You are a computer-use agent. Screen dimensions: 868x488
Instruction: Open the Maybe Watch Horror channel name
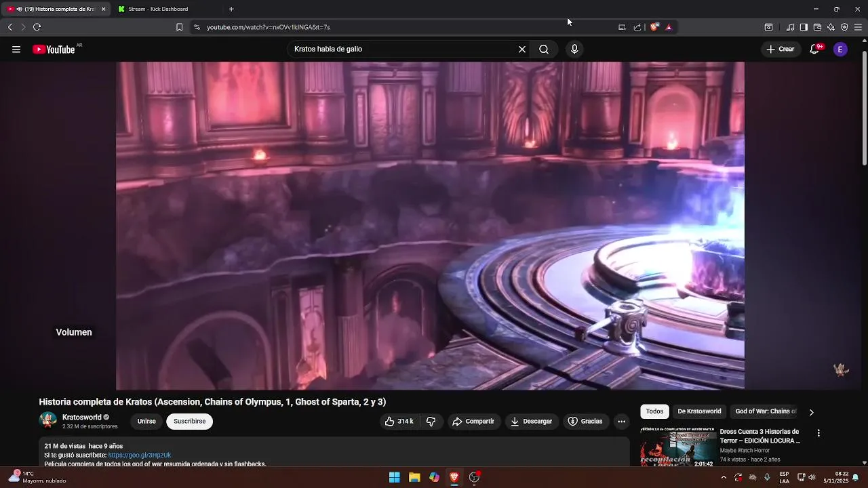pos(745,451)
